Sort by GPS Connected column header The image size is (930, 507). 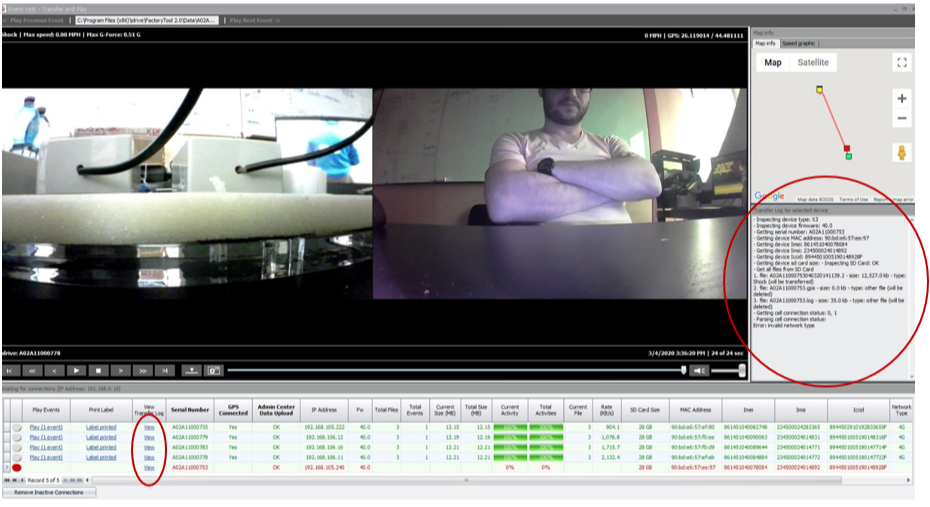click(x=233, y=410)
